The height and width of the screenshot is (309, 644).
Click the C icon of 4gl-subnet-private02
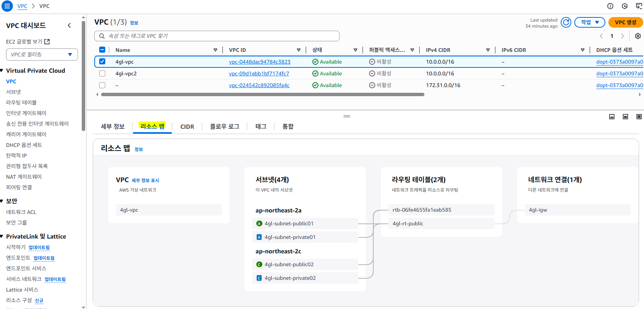pos(259,278)
